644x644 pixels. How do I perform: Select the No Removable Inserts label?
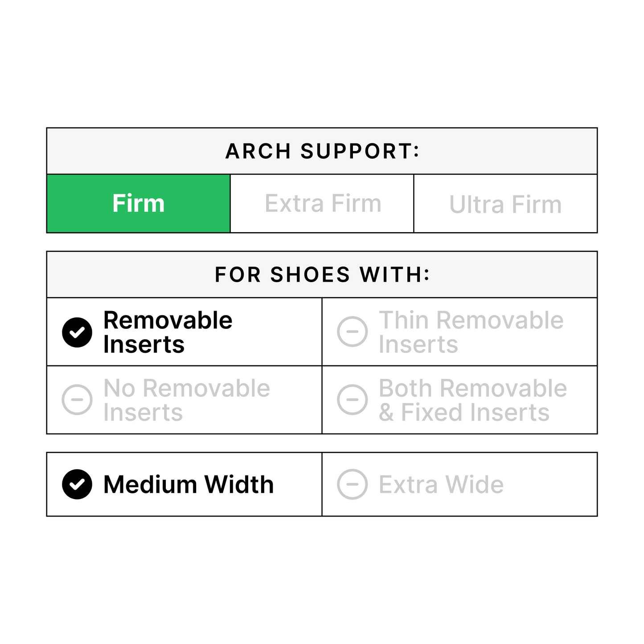coord(186,400)
